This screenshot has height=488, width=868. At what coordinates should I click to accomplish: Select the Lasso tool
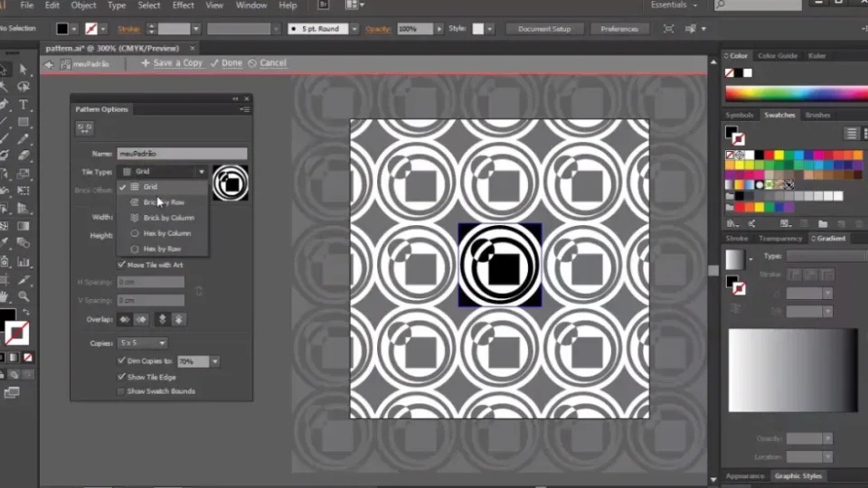pyautogui.click(x=24, y=87)
